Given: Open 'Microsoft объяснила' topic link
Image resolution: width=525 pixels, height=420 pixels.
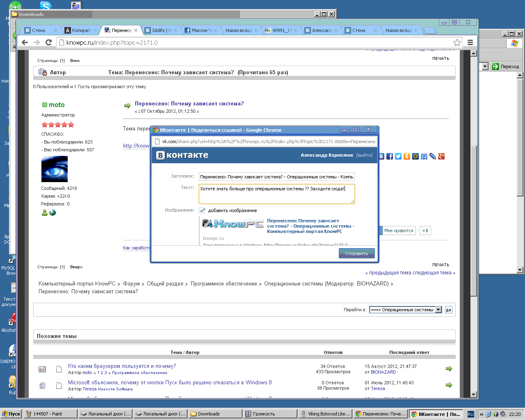Looking at the screenshot, I should tap(170, 383).
